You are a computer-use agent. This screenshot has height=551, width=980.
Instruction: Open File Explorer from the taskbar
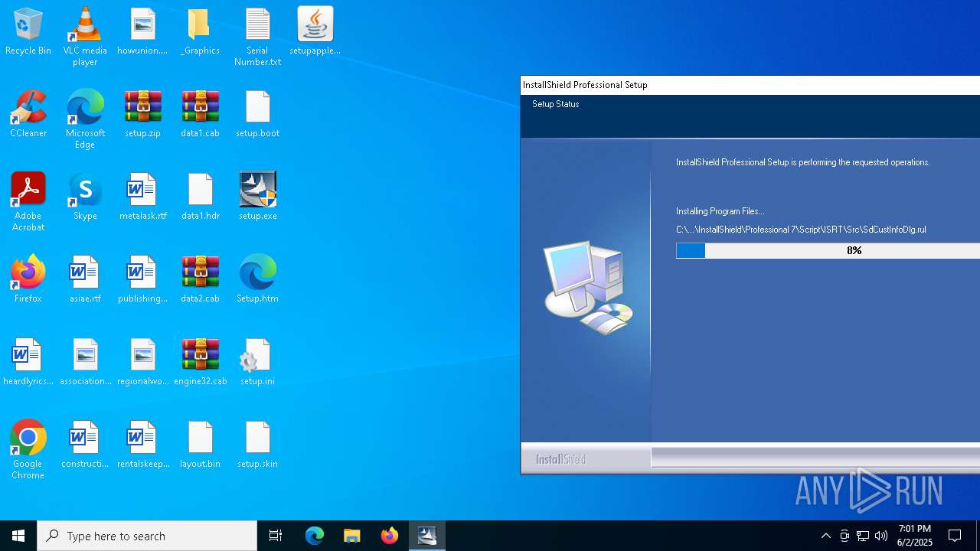point(352,536)
